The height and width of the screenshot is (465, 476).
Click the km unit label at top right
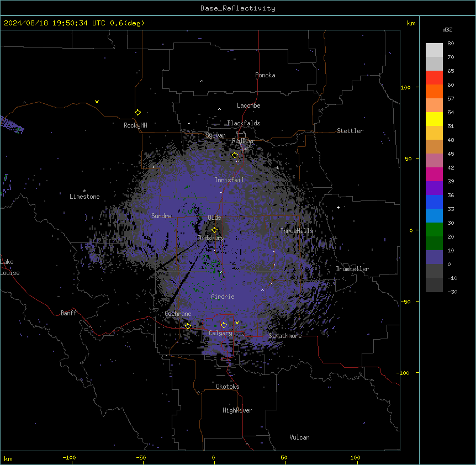tap(411, 23)
